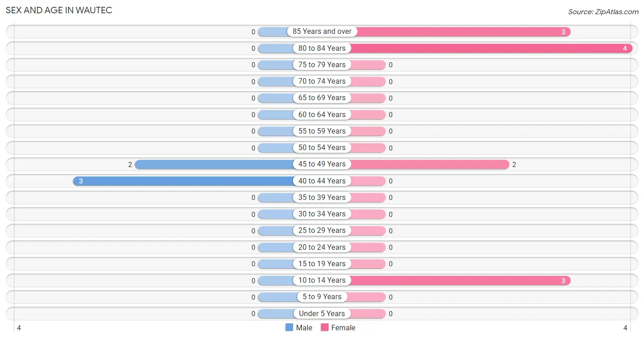This screenshot has width=644, height=339.
Task: Select the Male legend label
Action: pyautogui.click(x=304, y=328)
